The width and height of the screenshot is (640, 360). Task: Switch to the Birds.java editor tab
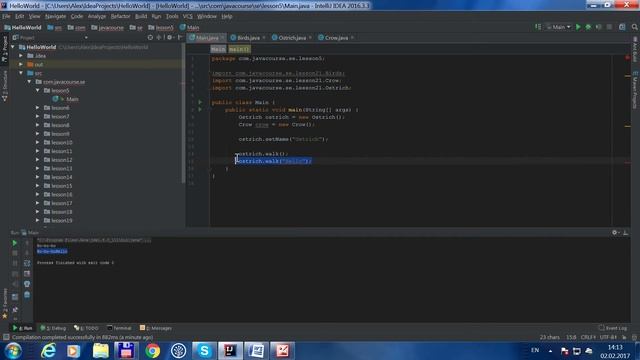(x=248, y=38)
